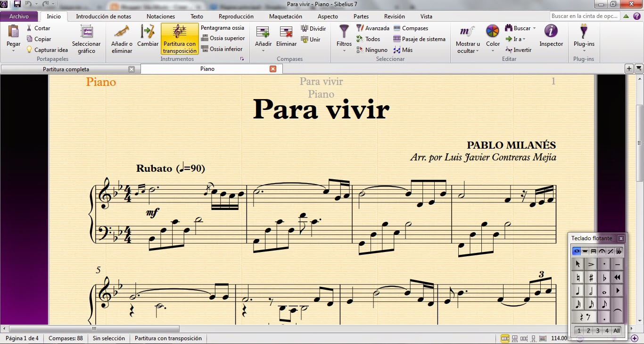Screen dimensions: 644x344
Task: Click Buscar en la cinta search field
Action: (584, 16)
